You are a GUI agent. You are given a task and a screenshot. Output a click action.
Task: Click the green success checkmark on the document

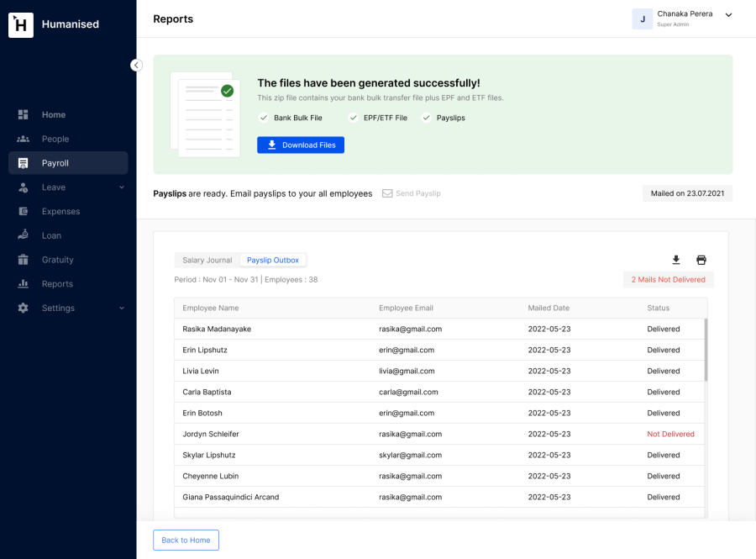(227, 91)
